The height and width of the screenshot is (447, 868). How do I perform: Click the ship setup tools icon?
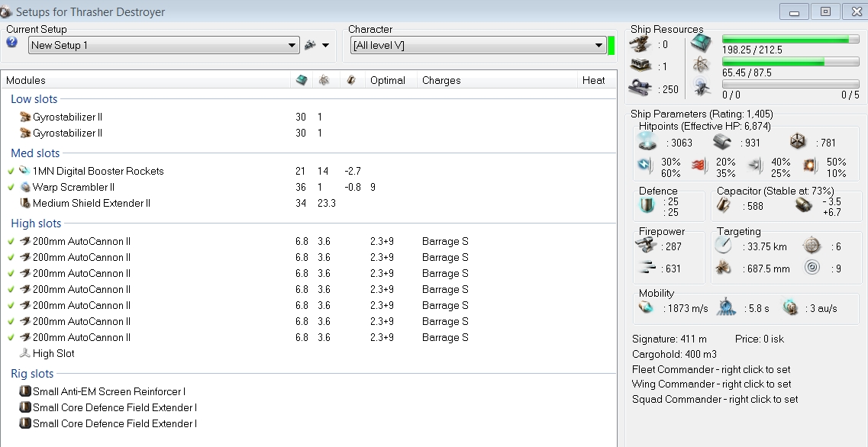click(x=310, y=45)
